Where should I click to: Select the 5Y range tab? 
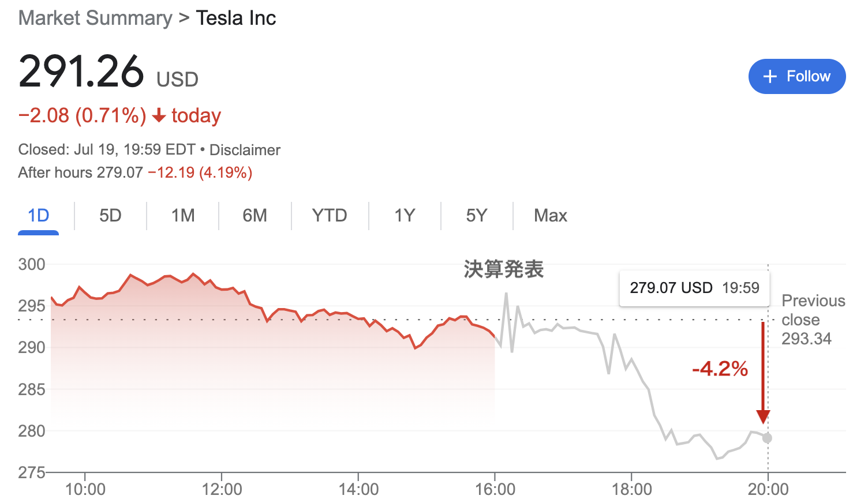pyautogui.click(x=476, y=216)
